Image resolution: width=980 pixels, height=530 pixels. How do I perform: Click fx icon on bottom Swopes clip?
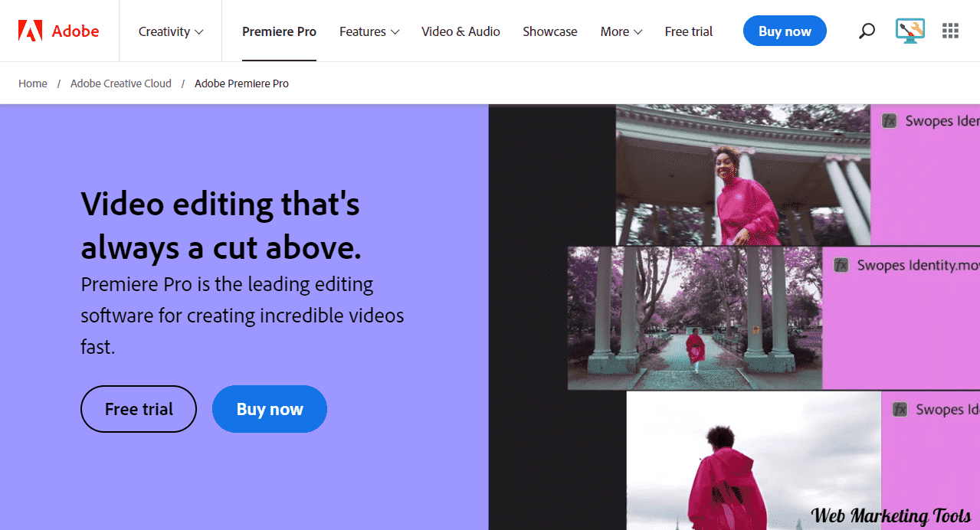click(900, 410)
